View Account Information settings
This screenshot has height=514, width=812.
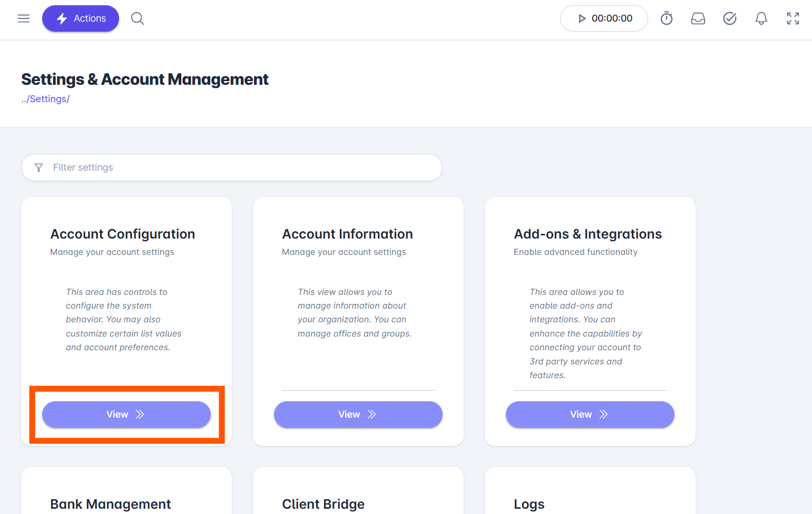click(358, 414)
